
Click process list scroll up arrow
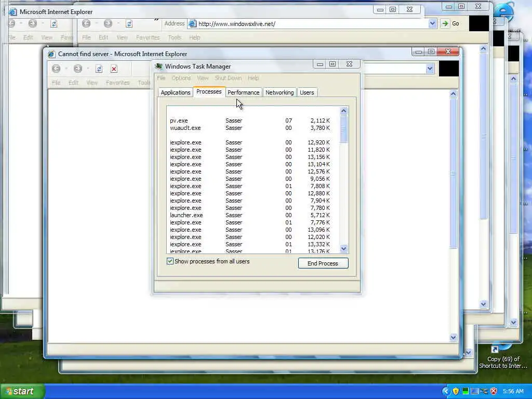tap(343, 111)
